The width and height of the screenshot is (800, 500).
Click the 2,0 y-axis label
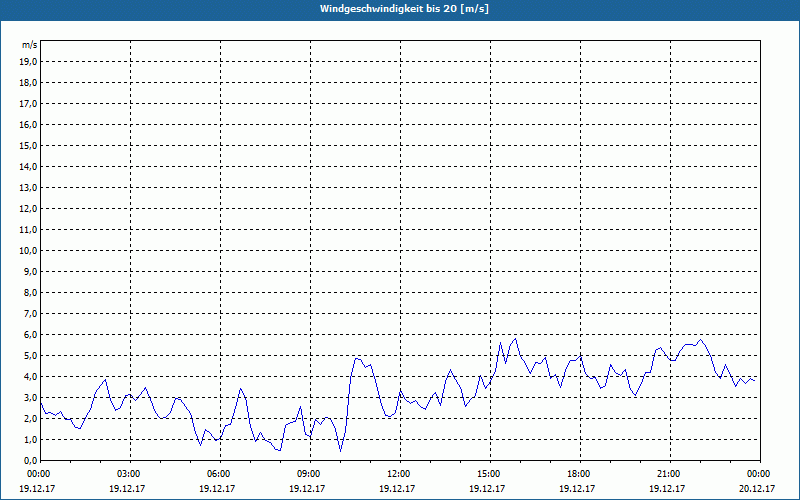[x=31, y=419]
